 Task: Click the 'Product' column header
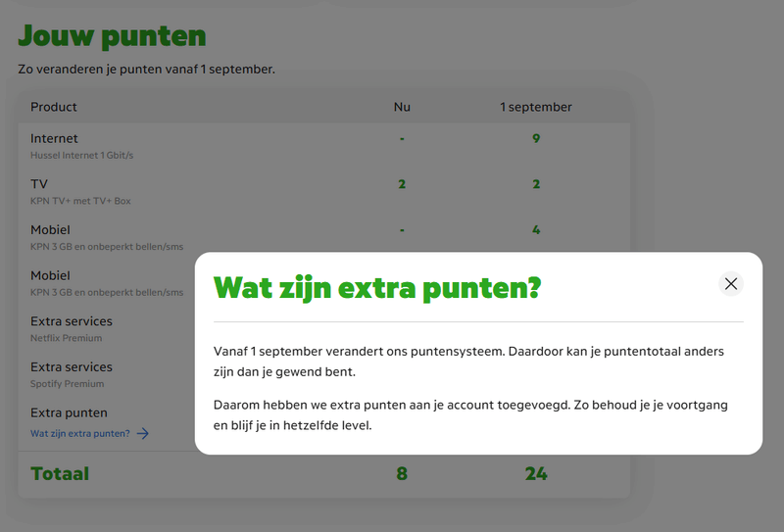pyautogui.click(x=54, y=107)
